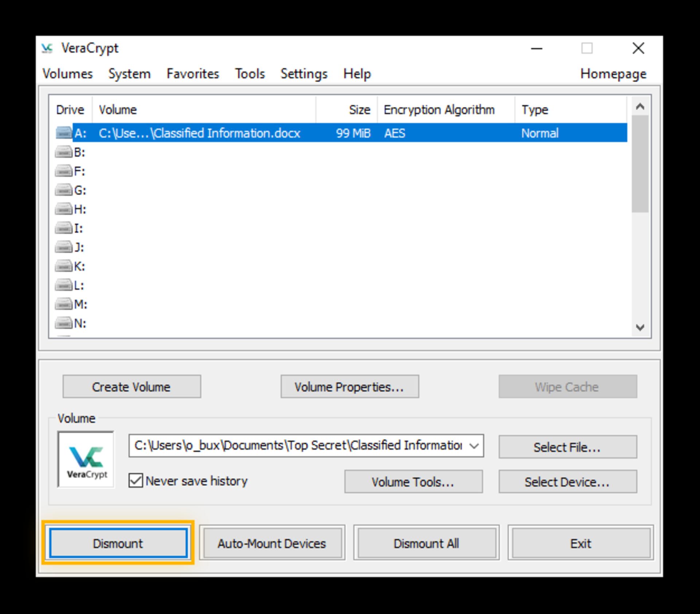Expand the volume path dropdown arrow

click(x=474, y=446)
